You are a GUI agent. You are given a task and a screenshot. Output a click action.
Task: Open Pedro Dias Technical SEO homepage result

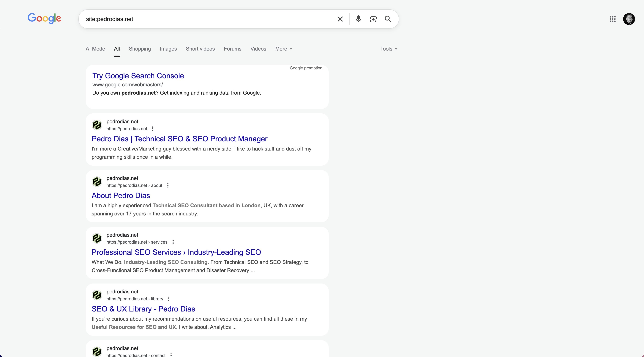(x=179, y=139)
